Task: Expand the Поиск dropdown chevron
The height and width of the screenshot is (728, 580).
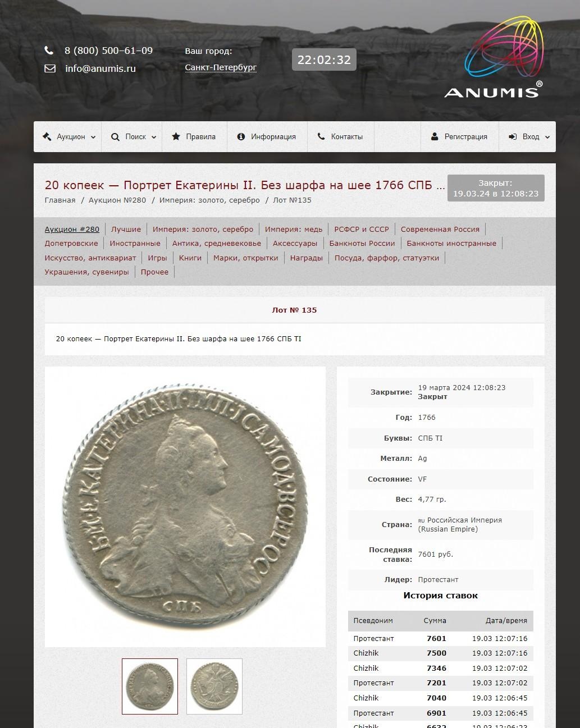Action: pyautogui.click(x=154, y=137)
